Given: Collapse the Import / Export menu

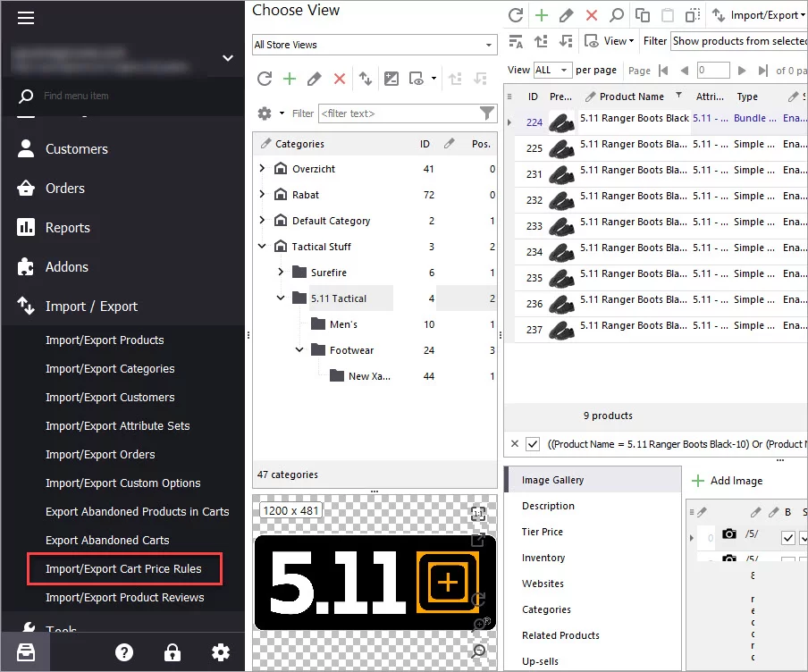Looking at the screenshot, I should (91, 307).
